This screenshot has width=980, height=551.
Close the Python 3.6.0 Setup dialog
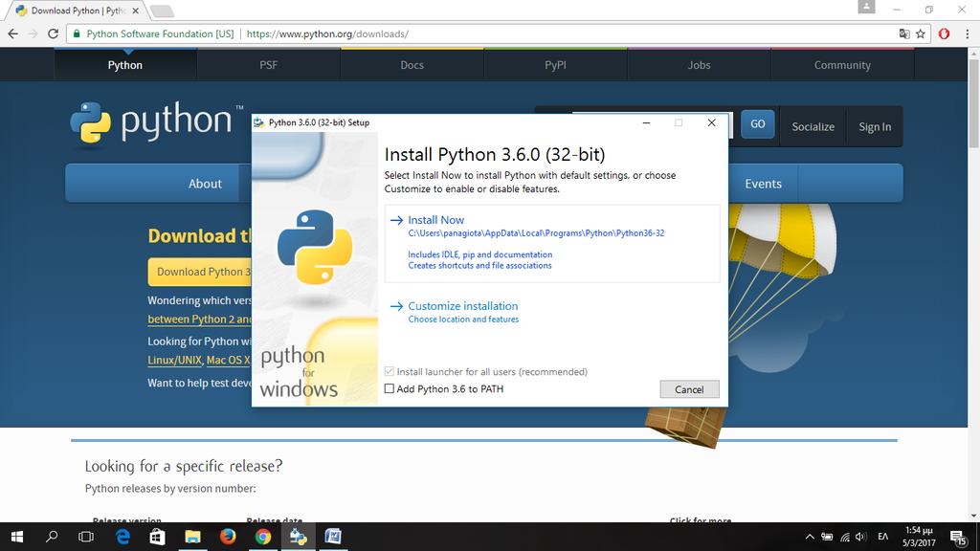click(711, 122)
